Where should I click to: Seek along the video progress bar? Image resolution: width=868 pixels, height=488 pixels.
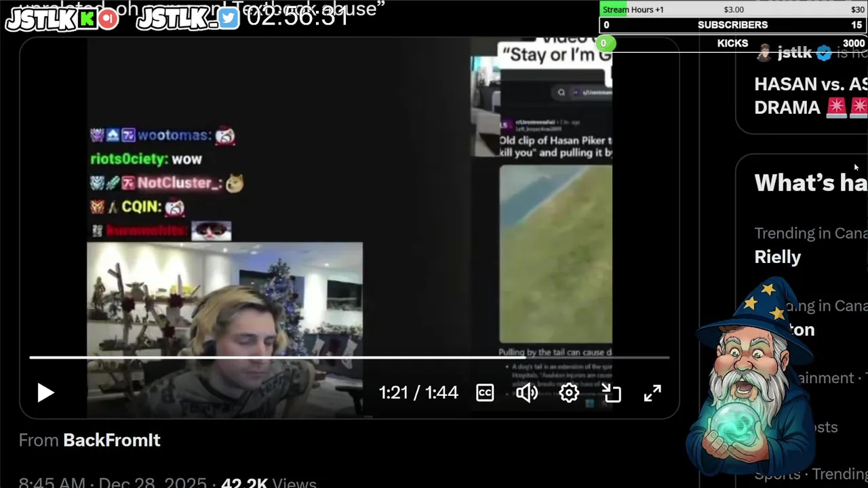point(349,357)
